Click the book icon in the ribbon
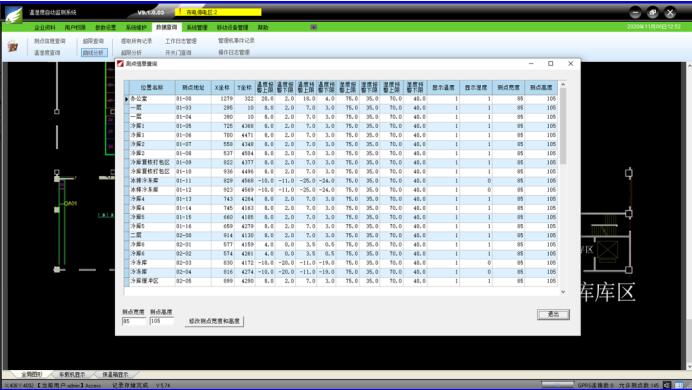 pos(13,47)
